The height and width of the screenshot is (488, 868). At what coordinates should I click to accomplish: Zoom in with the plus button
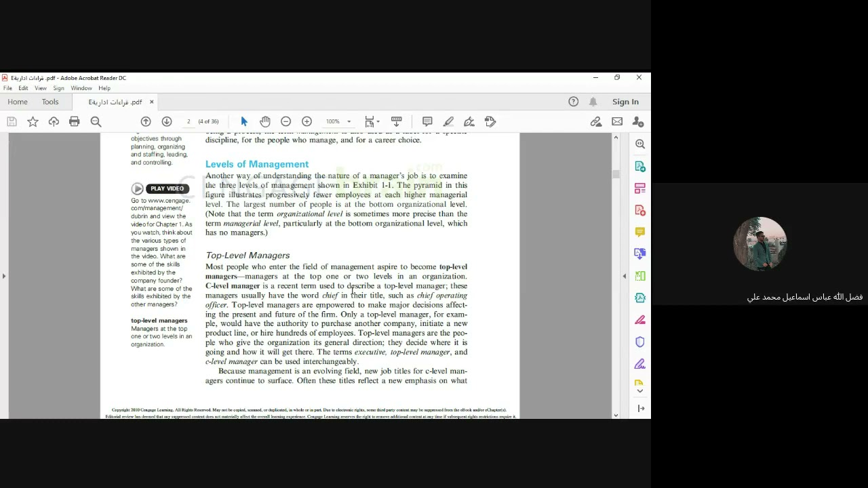(x=307, y=121)
